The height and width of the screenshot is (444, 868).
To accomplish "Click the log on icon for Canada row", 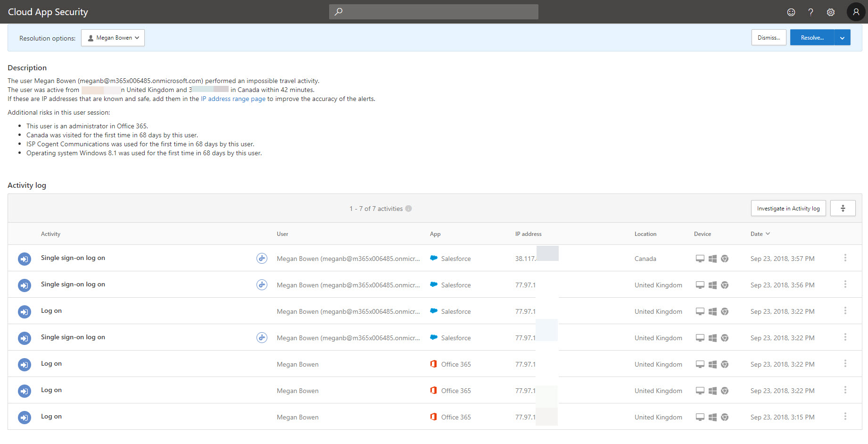I will (x=25, y=259).
